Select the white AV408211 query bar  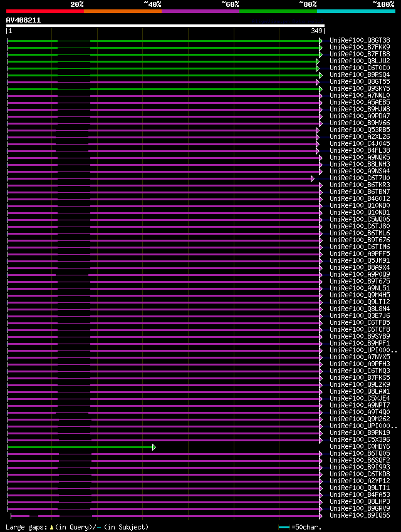coord(165,26)
